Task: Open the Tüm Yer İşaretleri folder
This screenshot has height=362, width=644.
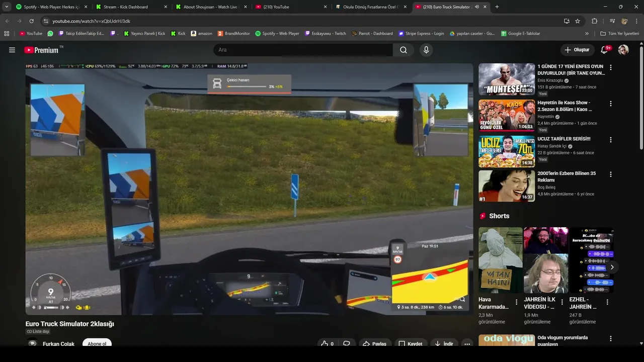Action: coord(620,33)
